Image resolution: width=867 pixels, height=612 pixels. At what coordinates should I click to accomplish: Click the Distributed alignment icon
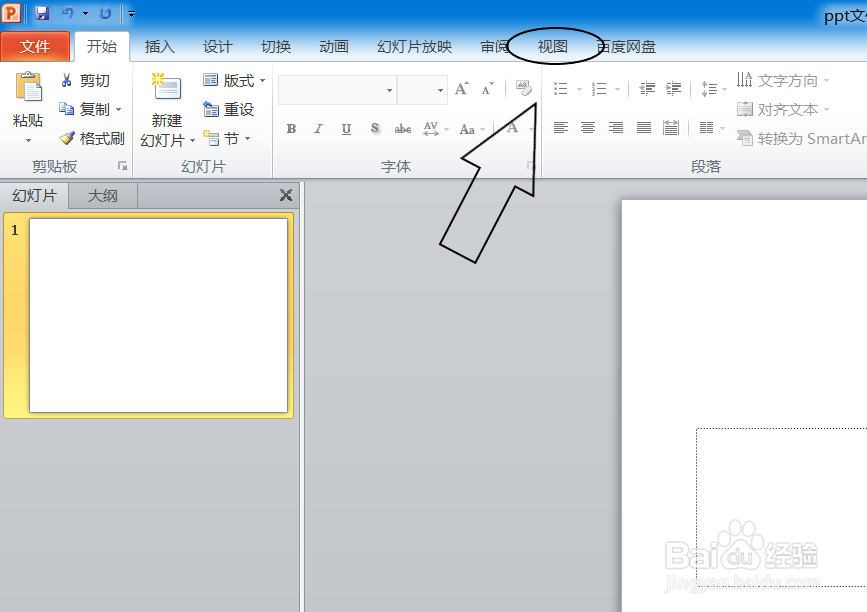[x=671, y=128]
